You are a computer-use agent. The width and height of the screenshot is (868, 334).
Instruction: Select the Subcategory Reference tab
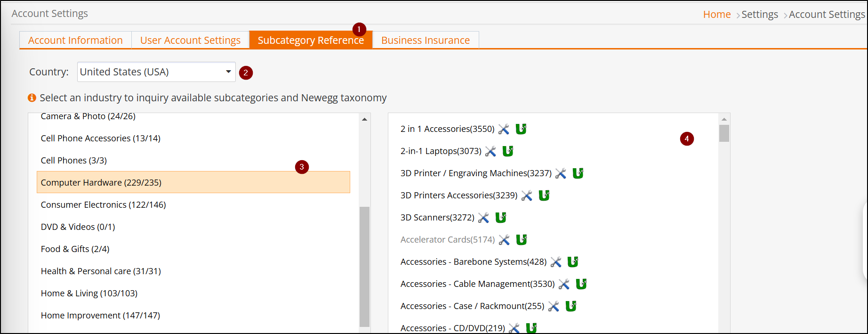click(311, 40)
